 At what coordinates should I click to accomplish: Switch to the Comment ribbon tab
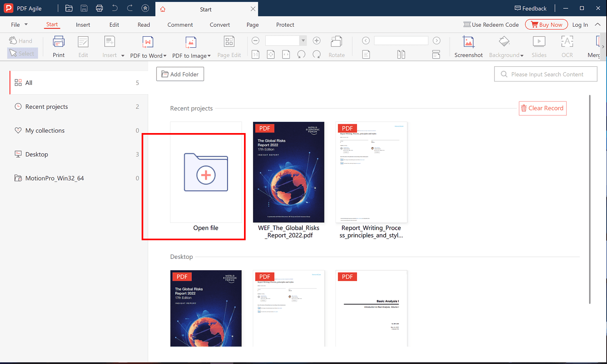180,25
